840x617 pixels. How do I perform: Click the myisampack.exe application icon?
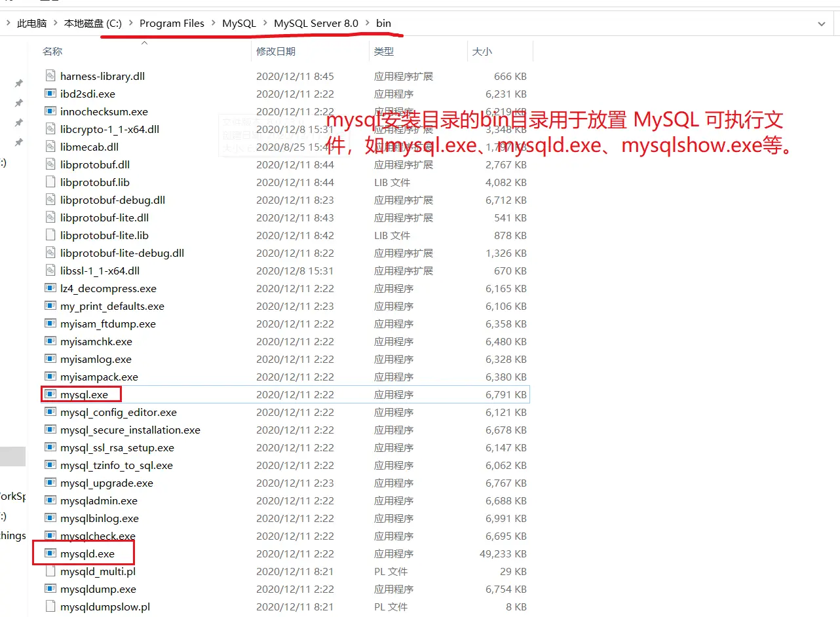50,377
